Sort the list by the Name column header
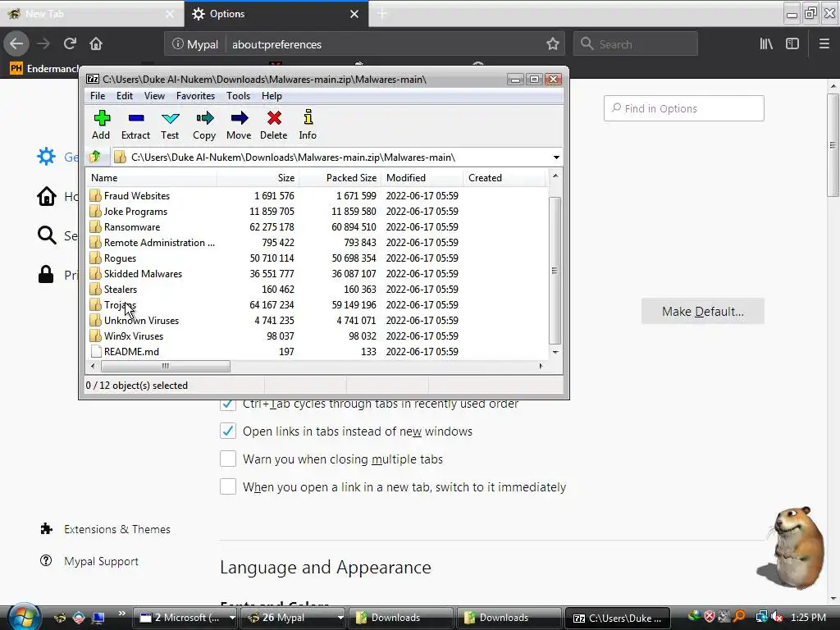The width and height of the screenshot is (840, 630). (151, 178)
